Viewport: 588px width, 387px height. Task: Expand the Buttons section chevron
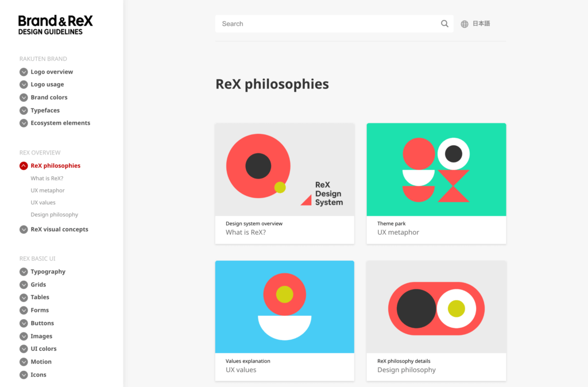coord(24,323)
